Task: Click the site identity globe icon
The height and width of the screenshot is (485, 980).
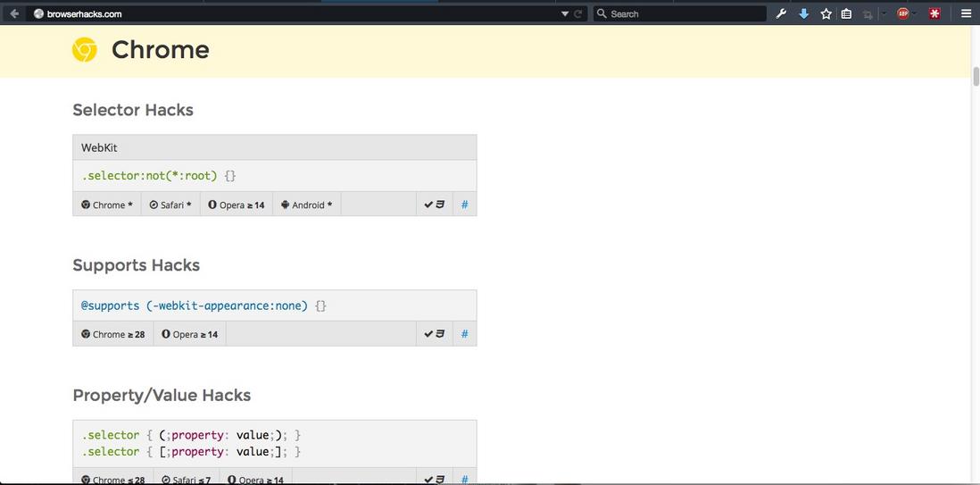Action: [38, 13]
